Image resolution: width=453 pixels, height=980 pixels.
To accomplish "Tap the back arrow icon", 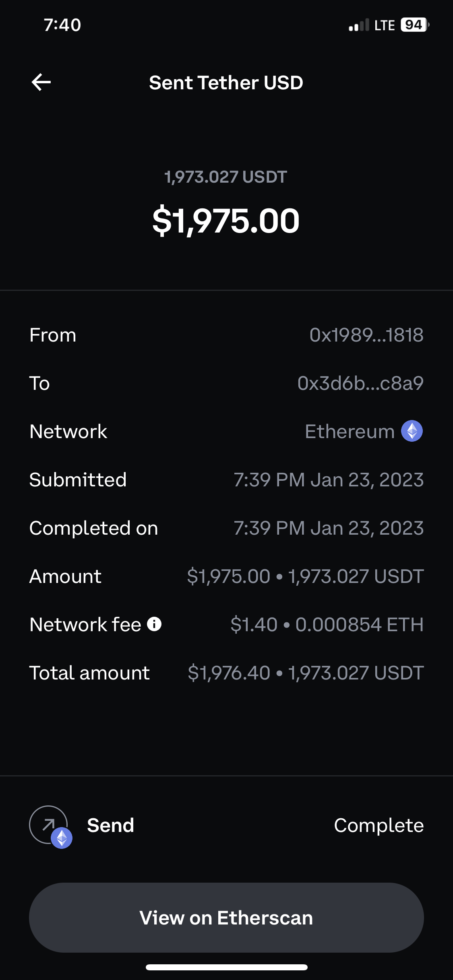I will pyautogui.click(x=41, y=82).
